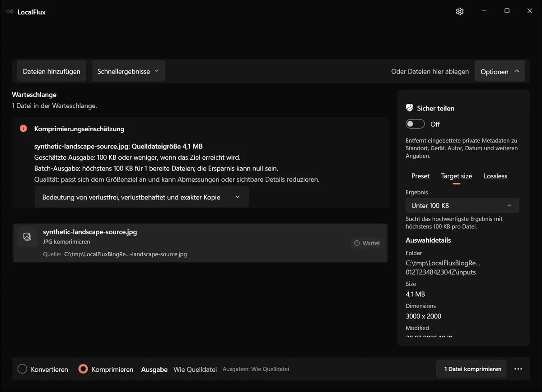Click the Auswahldetails heading

(x=428, y=240)
